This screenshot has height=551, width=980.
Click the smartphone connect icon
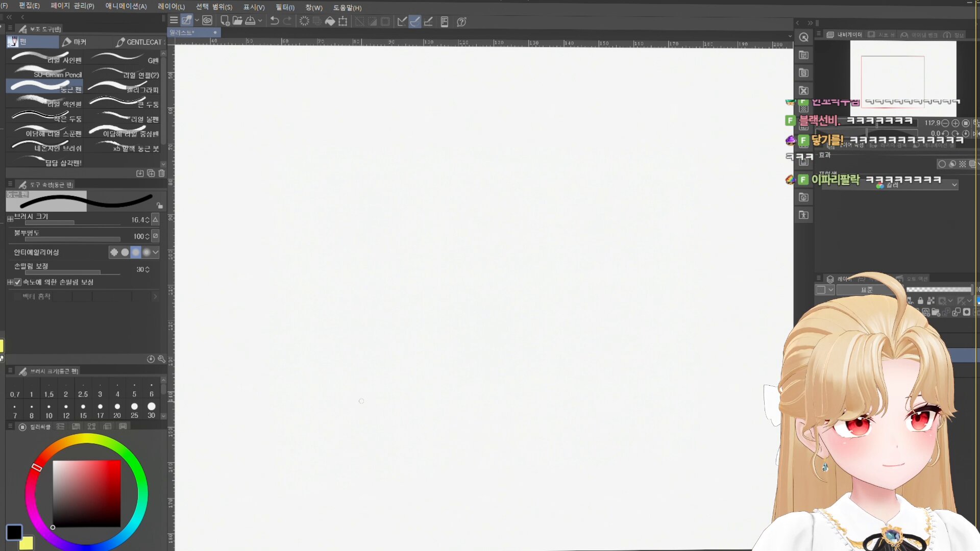[x=445, y=21]
